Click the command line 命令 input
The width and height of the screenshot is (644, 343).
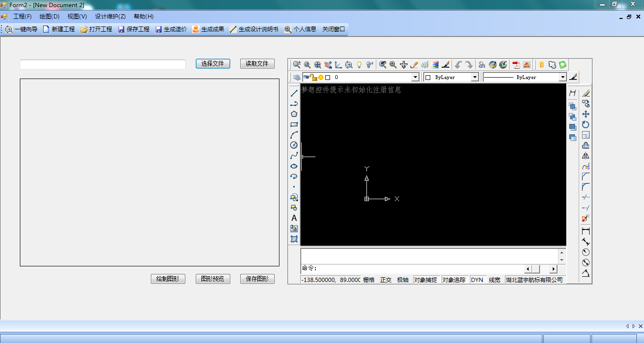413,269
